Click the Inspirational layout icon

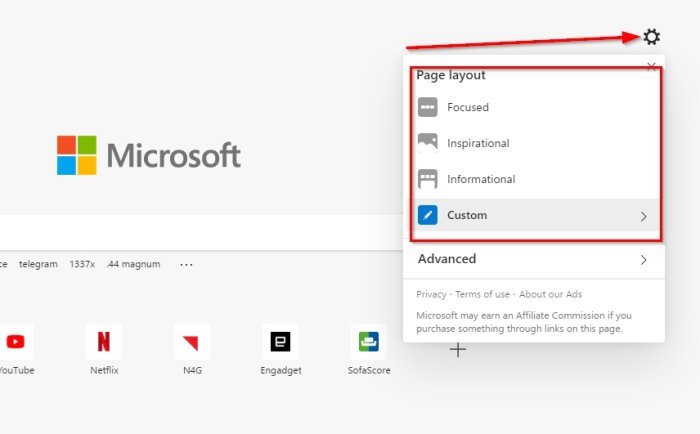click(428, 143)
